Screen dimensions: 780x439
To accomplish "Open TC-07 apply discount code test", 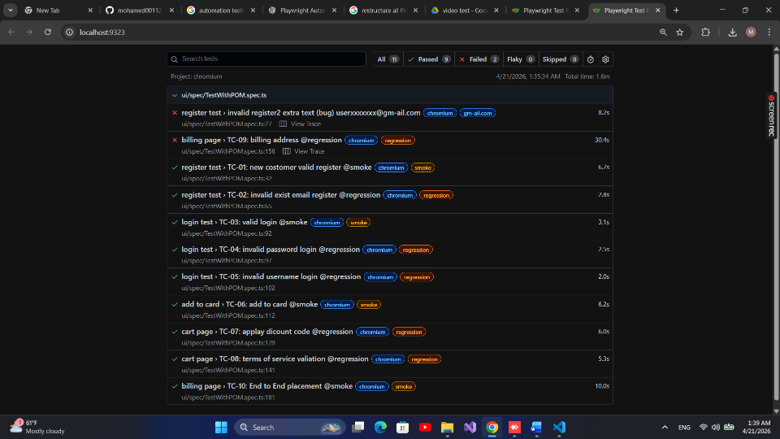I will click(267, 332).
